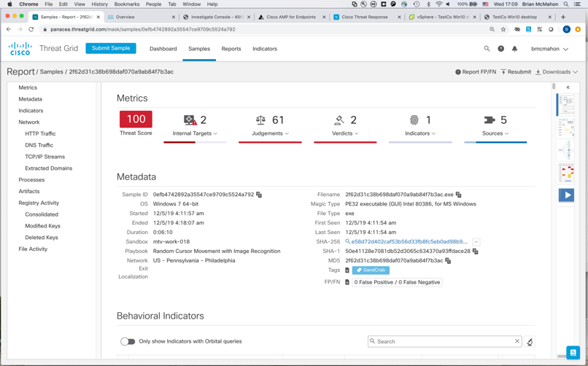The width and height of the screenshot is (588, 366).
Task: Click the Resubmit button
Action: coord(516,72)
